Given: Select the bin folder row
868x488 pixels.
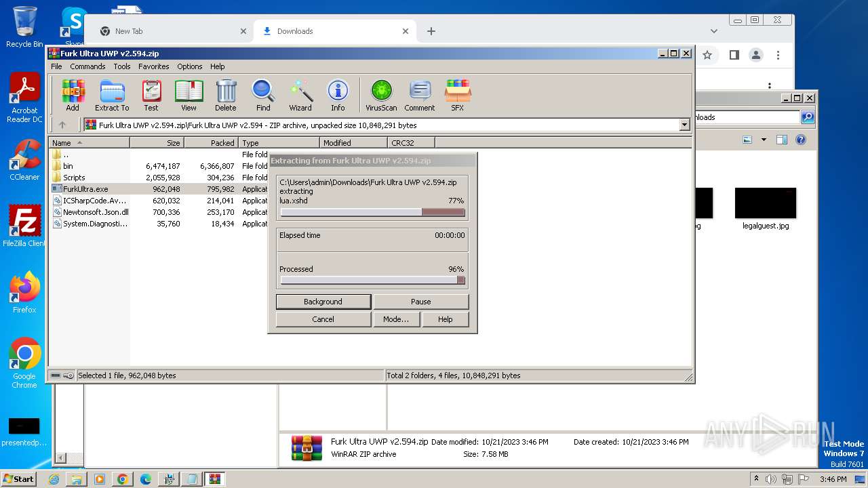Looking at the screenshot, I should 159,166.
